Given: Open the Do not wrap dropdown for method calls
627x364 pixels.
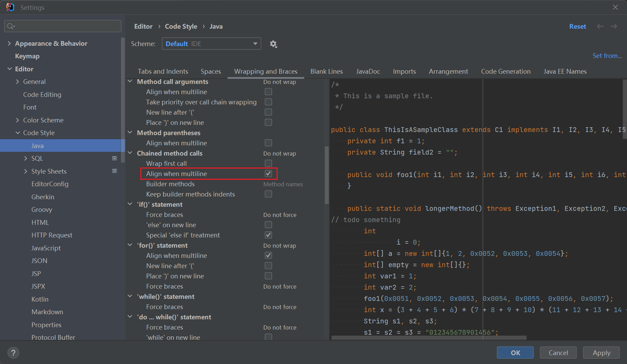Looking at the screenshot, I should (x=280, y=82).
